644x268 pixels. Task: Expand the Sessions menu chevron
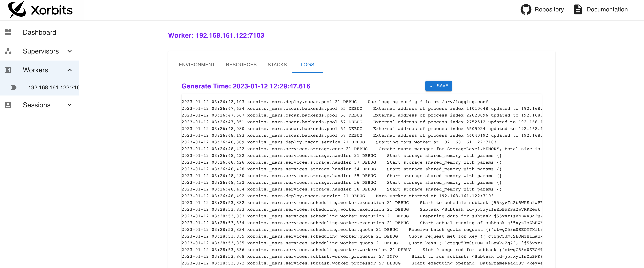click(70, 105)
